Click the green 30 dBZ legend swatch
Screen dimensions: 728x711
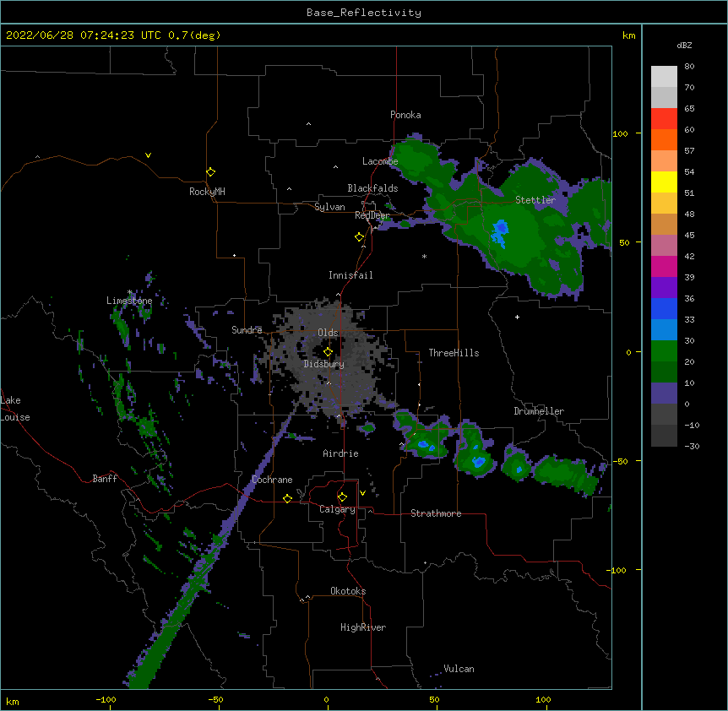point(664,351)
